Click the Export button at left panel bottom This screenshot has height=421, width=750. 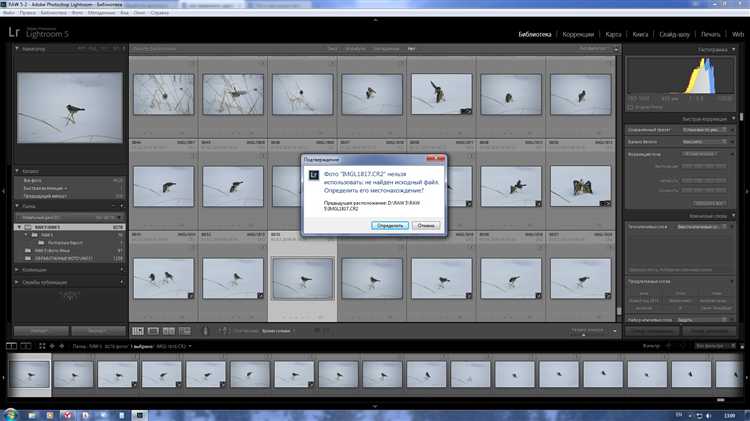pyautogui.click(x=98, y=331)
